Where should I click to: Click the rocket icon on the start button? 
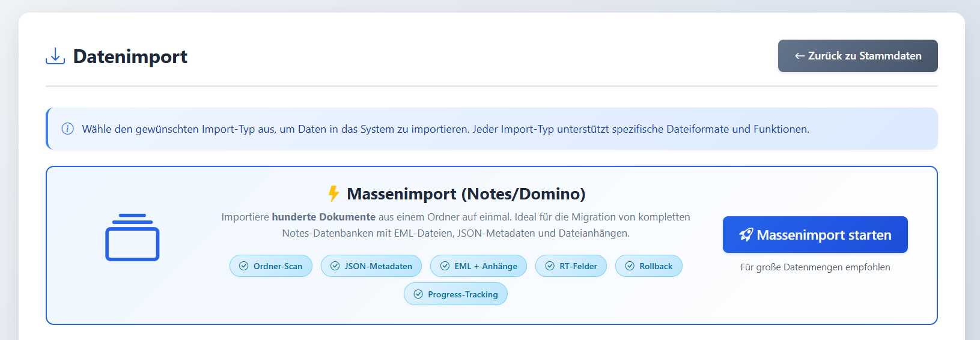(x=746, y=235)
